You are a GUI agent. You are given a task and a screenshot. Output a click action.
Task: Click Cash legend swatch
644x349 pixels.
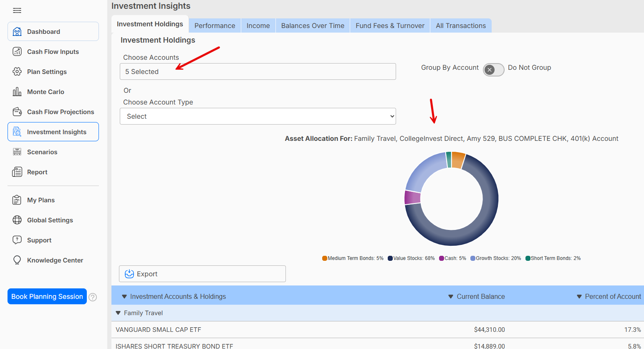(x=442, y=258)
